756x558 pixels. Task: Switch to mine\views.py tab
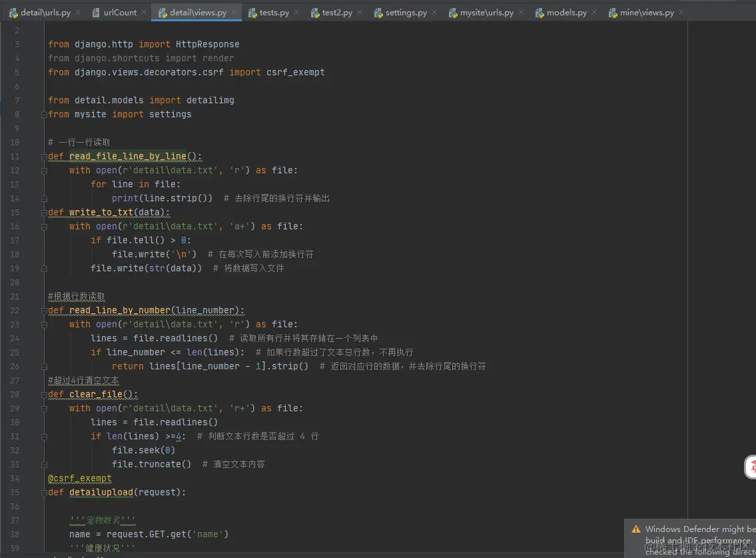(x=647, y=13)
